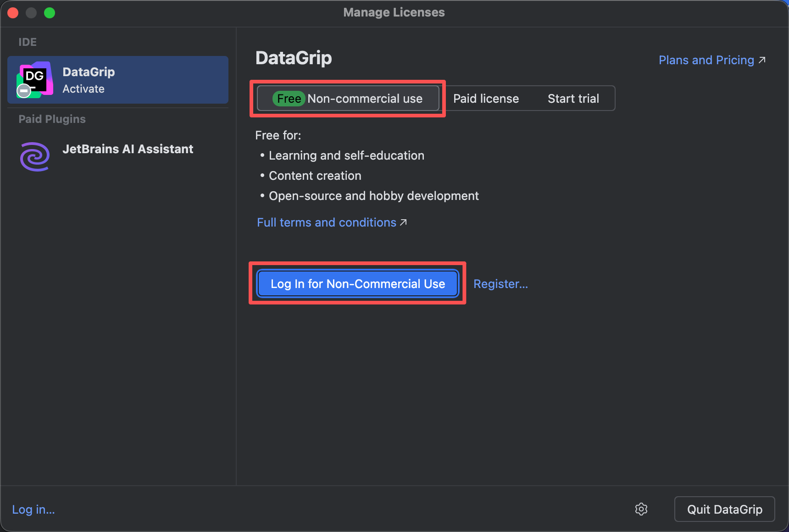
Task: Click the gray minus badge on DataGrip logo
Action: coord(24,91)
